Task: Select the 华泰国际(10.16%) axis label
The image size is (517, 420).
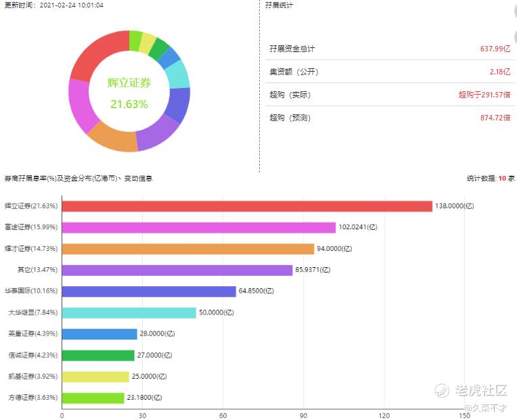Action: coord(31,291)
